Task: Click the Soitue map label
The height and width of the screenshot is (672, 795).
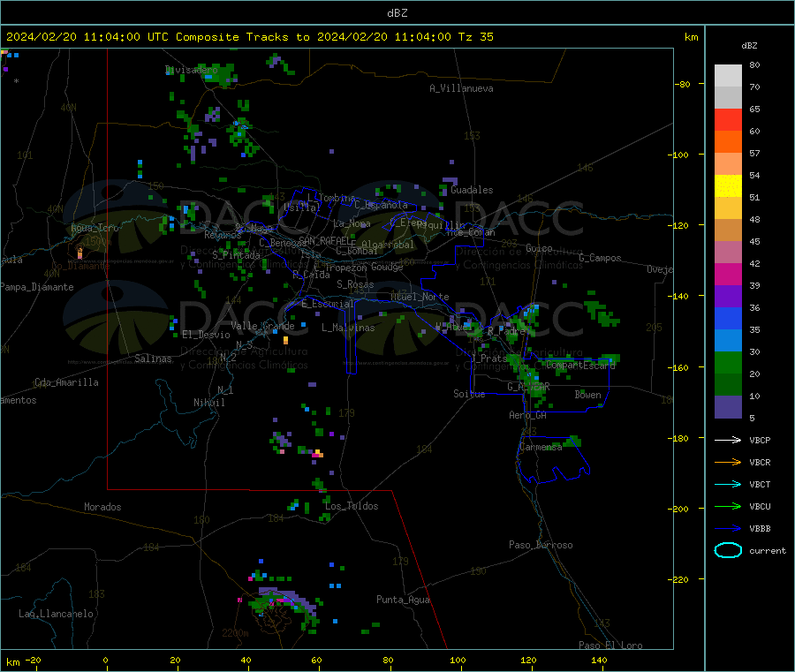Action: click(469, 394)
